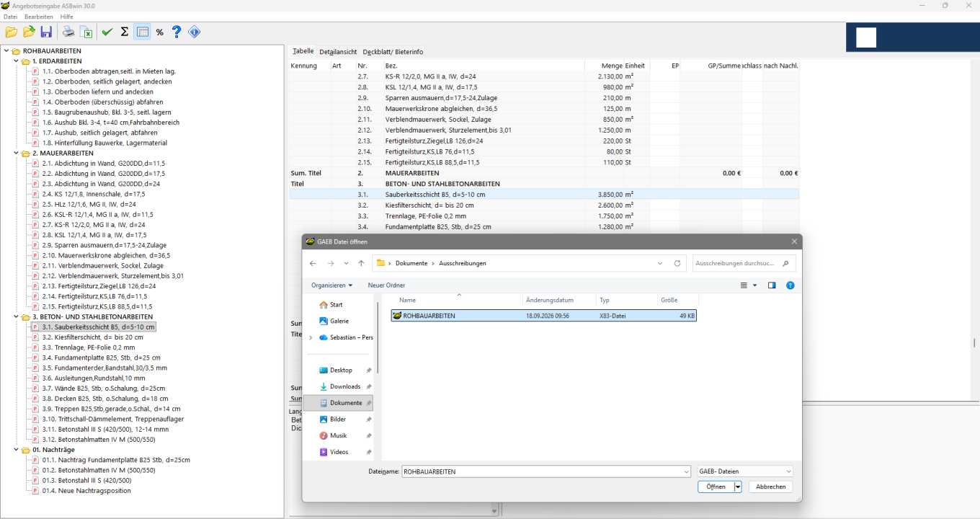Open the Hilfe menu
This screenshot has width=980, height=519.
[67, 16]
